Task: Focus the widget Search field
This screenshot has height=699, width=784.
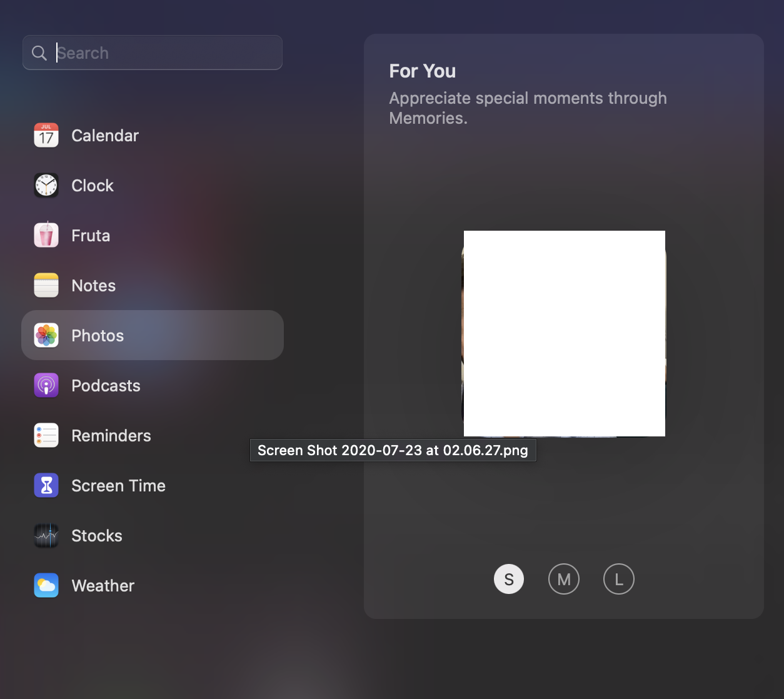Action: [x=153, y=53]
